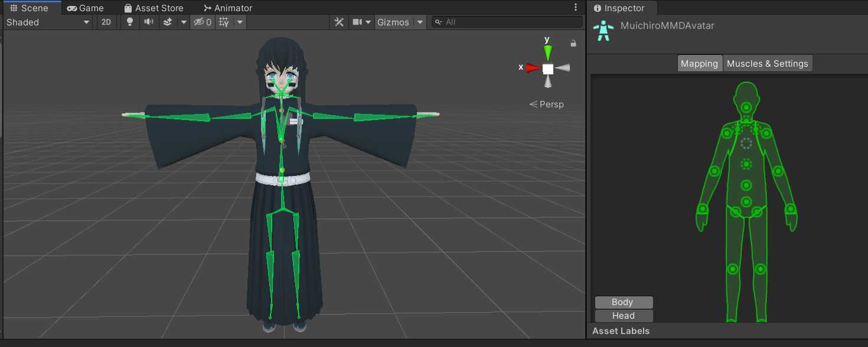Toggle scene lighting with the lightbulb icon
This screenshot has height=347, width=868.
130,22
